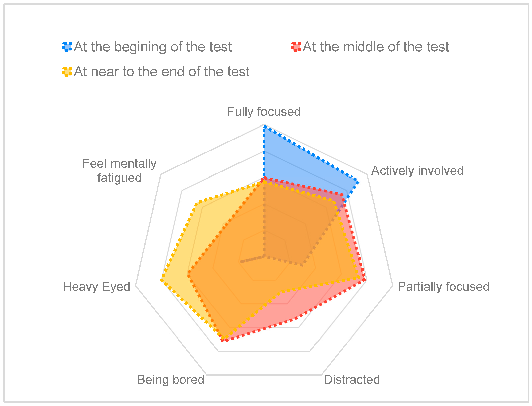Click the 'Fully focused' axis label
Viewport: 532px width, 406px height.
[x=264, y=112]
